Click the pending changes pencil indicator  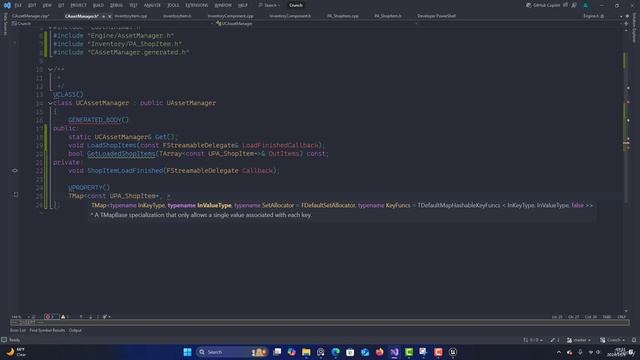[555, 340]
